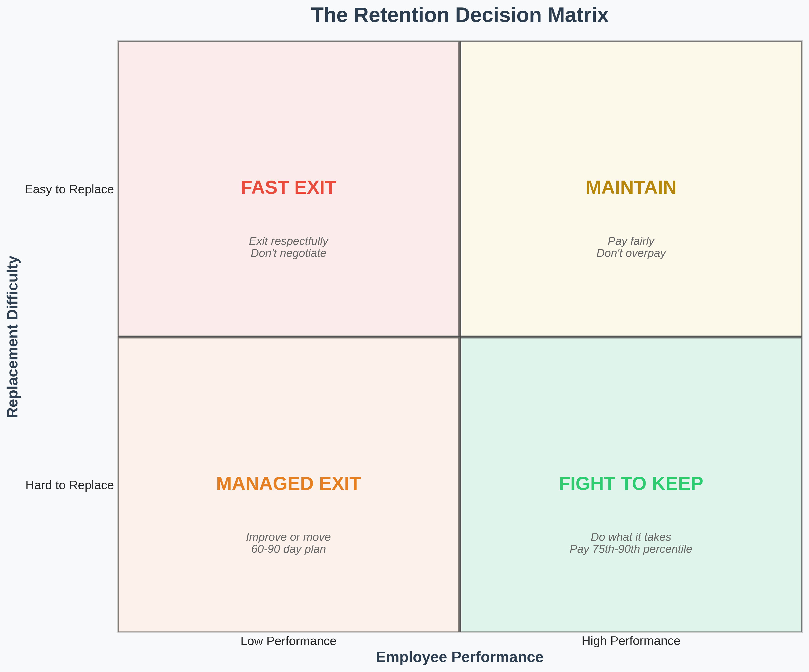Click the "Low Performance" axis label

[x=288, y=641]
